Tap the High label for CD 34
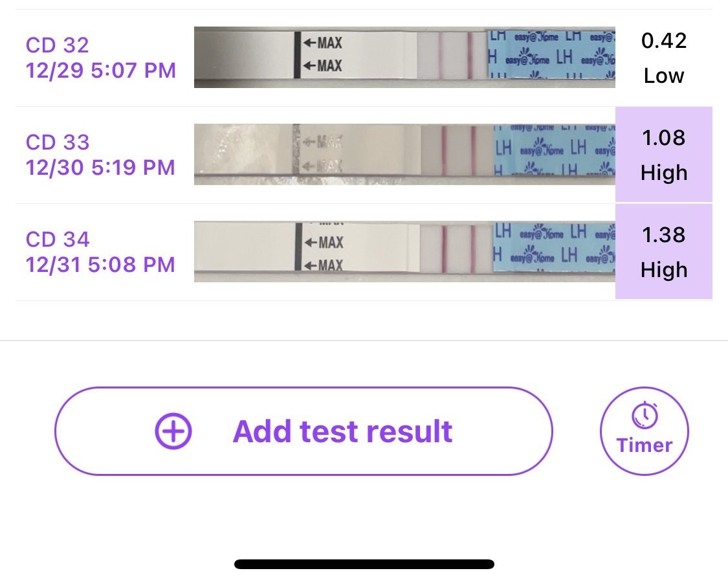 (664, 270)
